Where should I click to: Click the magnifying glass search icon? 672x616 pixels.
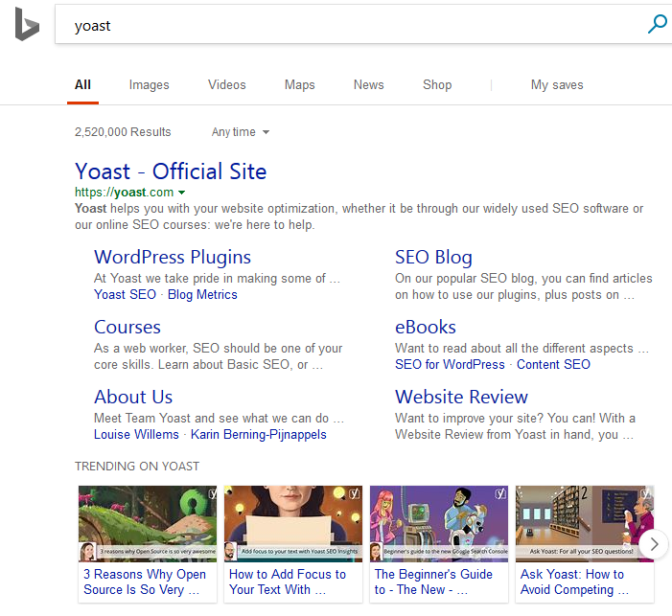[657, 25]
